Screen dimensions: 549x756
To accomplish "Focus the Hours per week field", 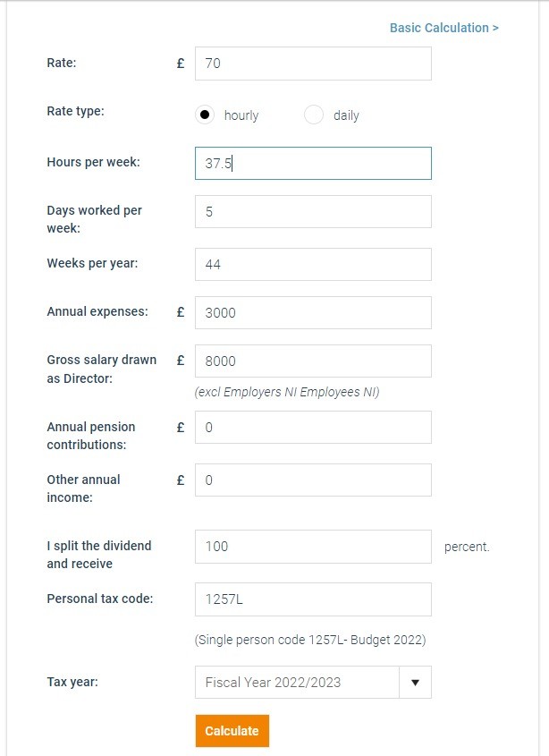I will 313,164.
